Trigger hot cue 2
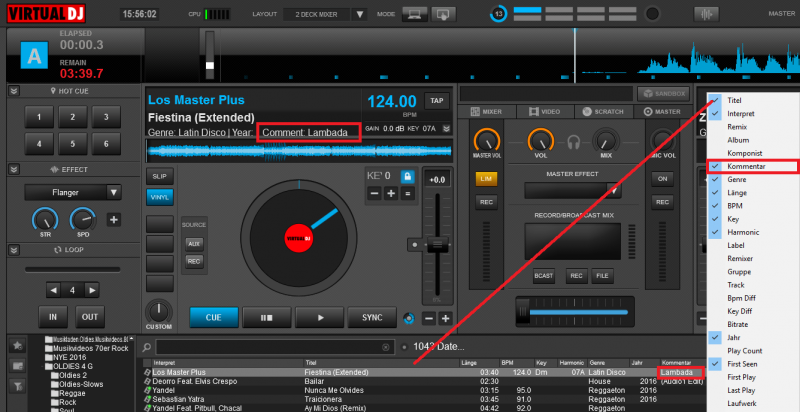The width and height of the screenshot is (800, 412). tap(72, 117)
